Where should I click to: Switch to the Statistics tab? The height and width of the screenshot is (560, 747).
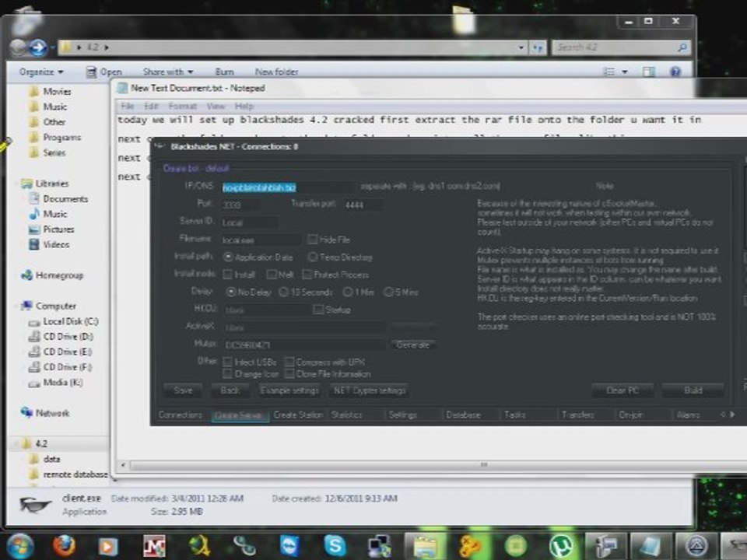[346, 415]
